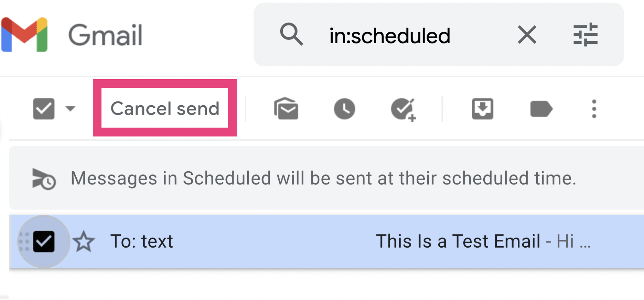Viewport: 644px width, 300px height.
Task: Click inside the search box showing in:scheduled
Action: click(389, 35)
